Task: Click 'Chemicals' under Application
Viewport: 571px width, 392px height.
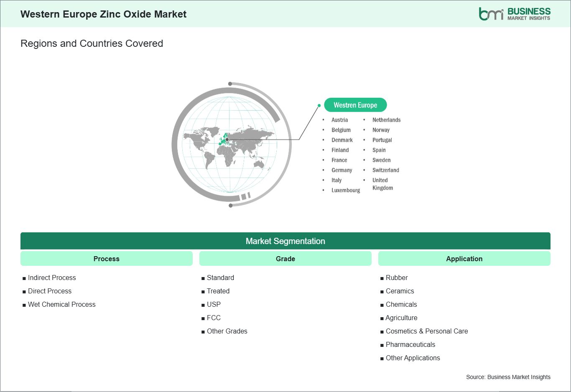Action: pos(401,304)
